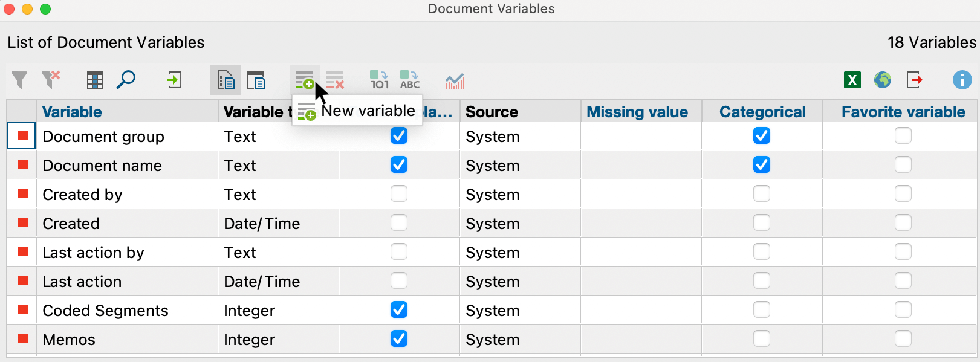This screenshot has width=980, height=362.
Task: Click the import variables green arrow icon
Action: tap(174, 80)
